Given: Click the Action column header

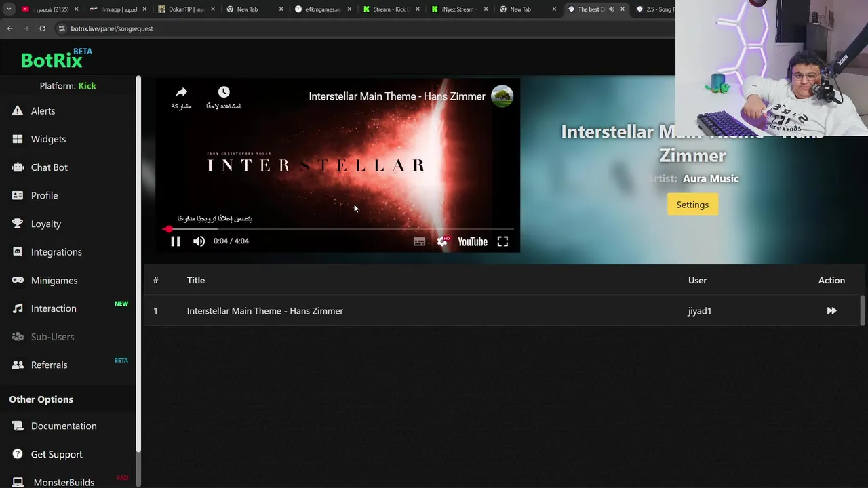Looking at the screenshot, I should click(831, 280).
